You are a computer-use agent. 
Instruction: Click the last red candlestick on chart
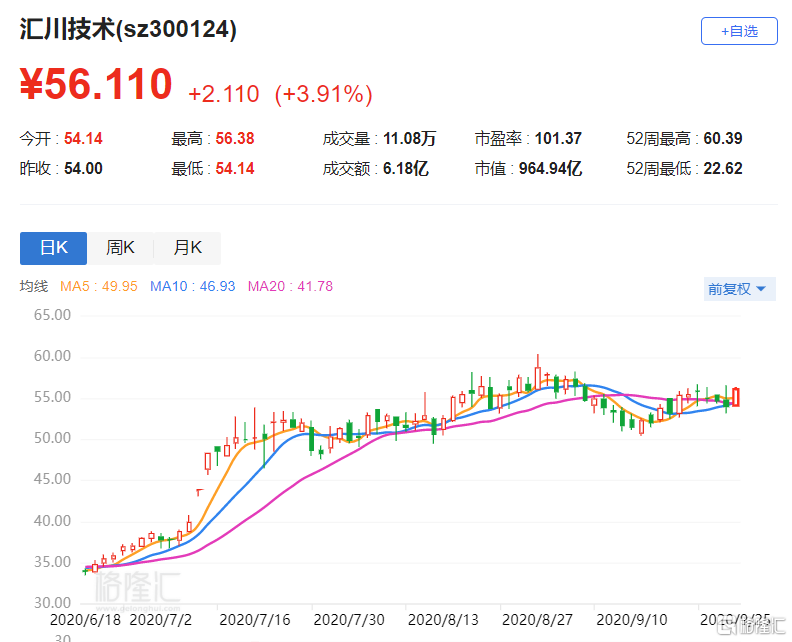point(736,397)
